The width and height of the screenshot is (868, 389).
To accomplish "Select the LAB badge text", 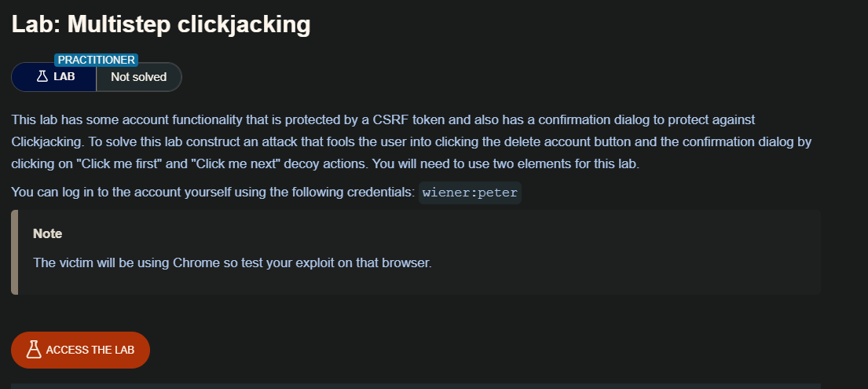I will 64,77.
